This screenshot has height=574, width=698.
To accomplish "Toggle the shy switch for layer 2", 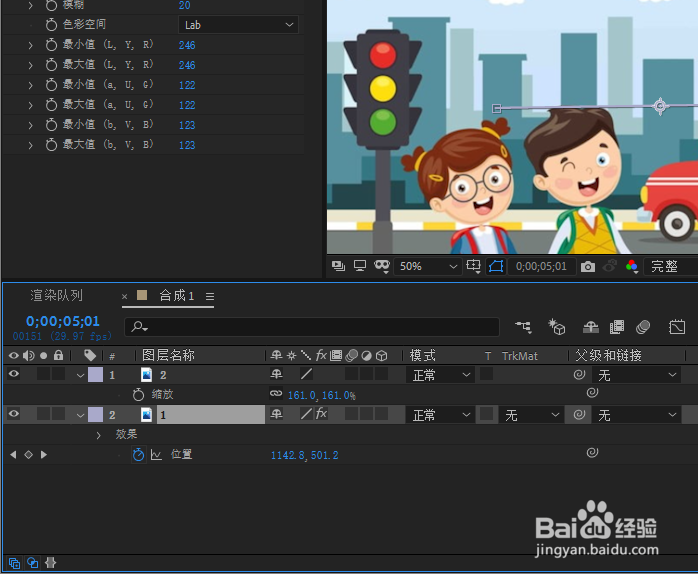I will (276, 414).
